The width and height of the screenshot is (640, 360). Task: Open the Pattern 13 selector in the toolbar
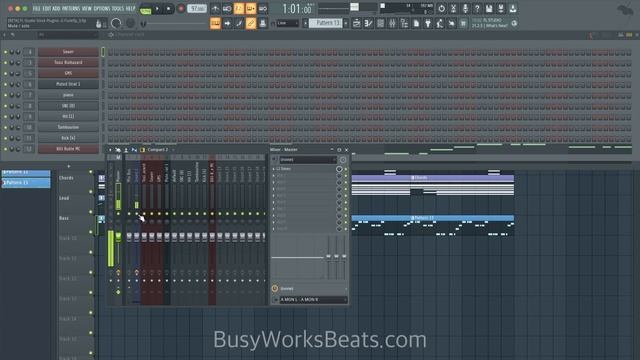click(325, 23)
